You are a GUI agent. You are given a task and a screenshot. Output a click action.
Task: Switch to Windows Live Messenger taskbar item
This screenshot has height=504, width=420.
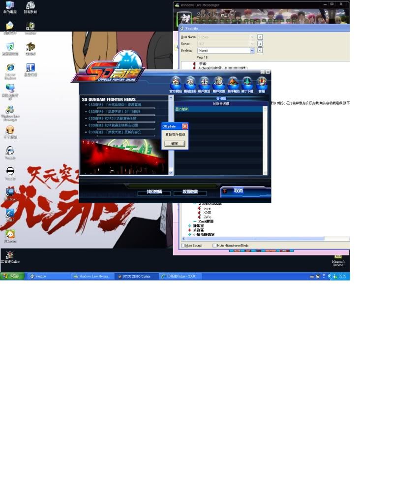(92, 277)
